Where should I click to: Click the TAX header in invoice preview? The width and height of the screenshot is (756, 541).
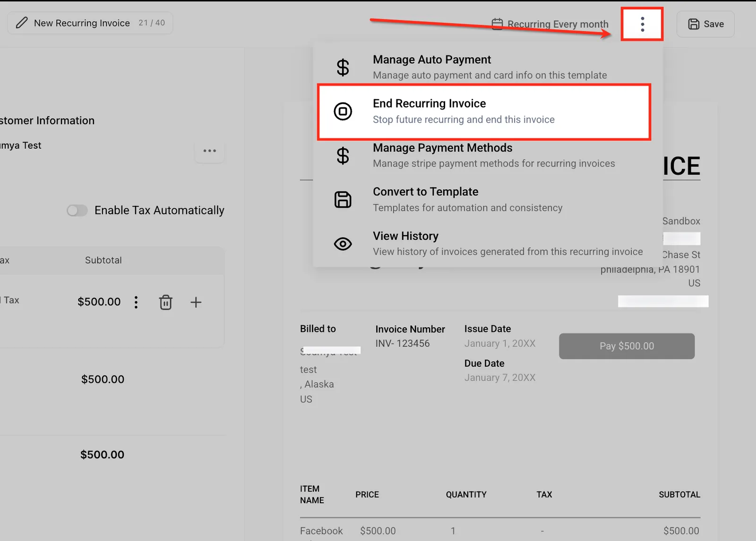(544, 494)
